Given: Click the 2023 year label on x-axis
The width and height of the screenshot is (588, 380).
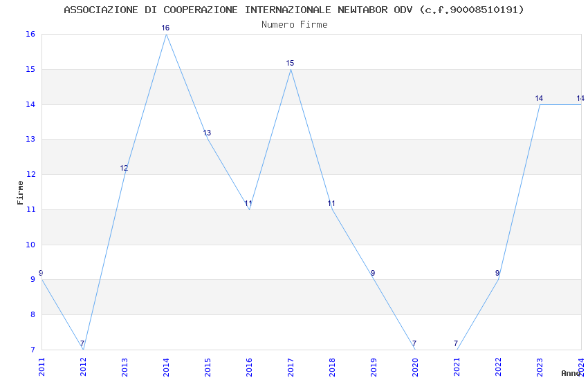Looking at the screenshot, I should coord(540,367).
